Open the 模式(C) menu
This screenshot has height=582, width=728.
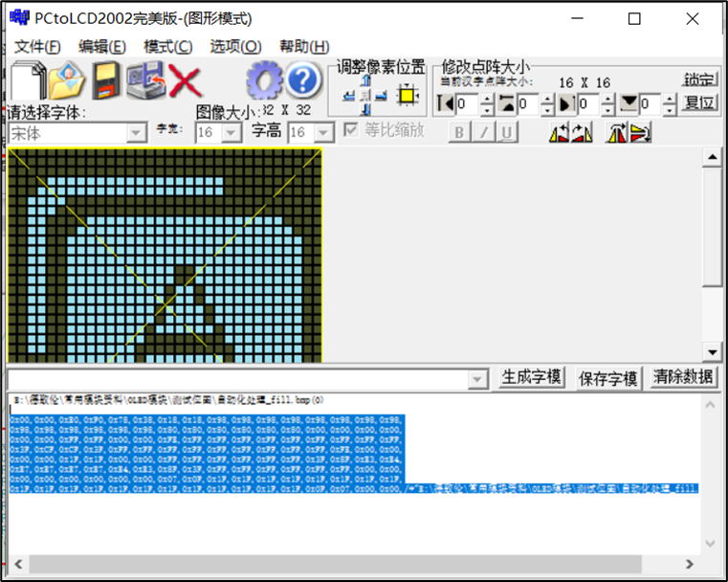coord(168,47)
